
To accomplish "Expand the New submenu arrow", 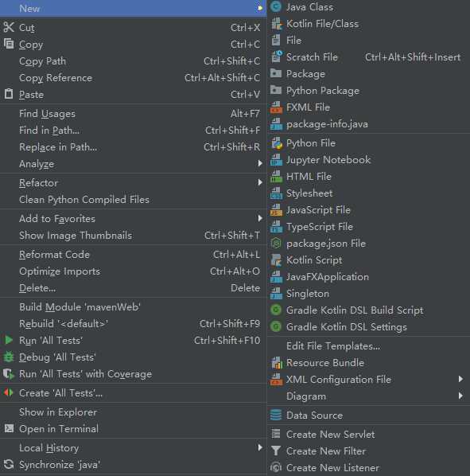I will pos(259,8).
